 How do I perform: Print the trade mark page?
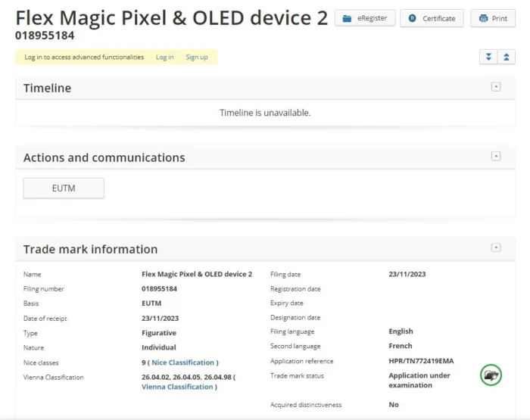492,18
